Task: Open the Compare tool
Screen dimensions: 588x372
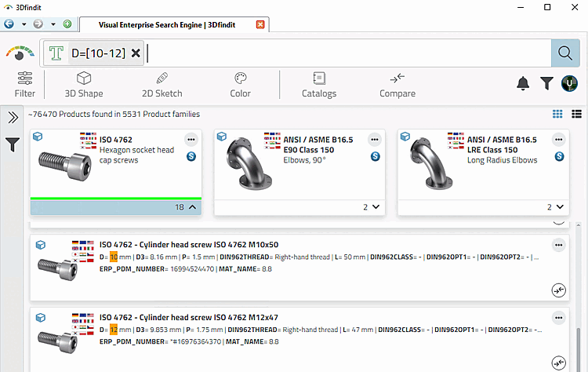Action: [x=397, y=85]
